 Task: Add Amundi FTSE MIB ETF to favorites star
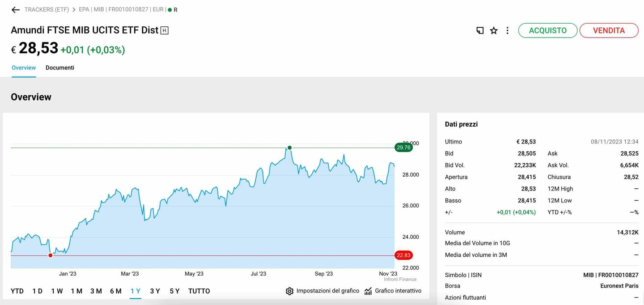click(x=493, y=30)
